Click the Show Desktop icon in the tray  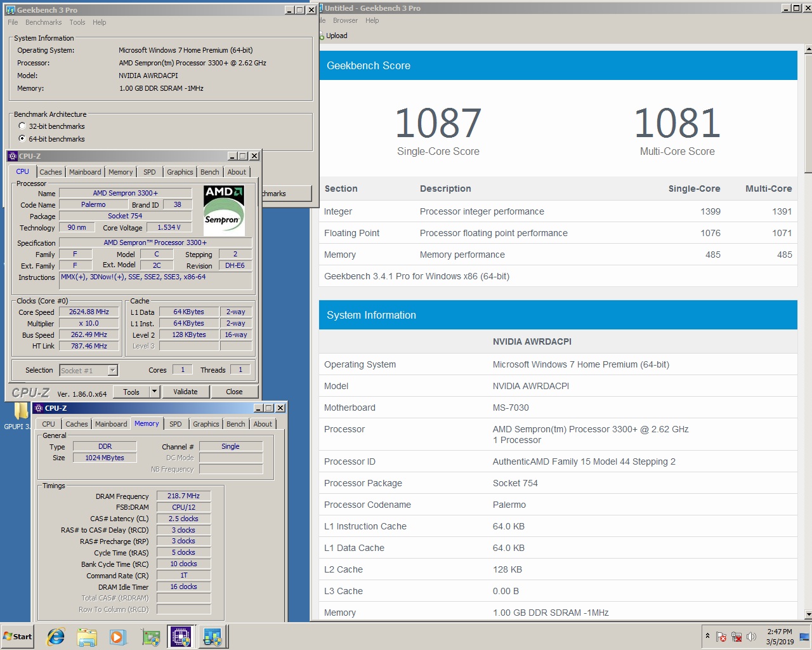point(804,637)
